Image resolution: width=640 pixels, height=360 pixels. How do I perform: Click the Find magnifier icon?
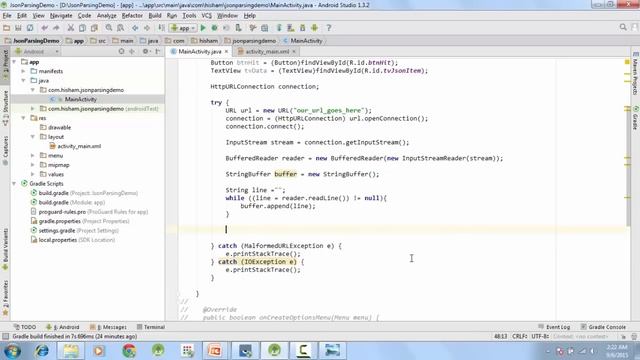pyautogui.click(x=109, y=28)
